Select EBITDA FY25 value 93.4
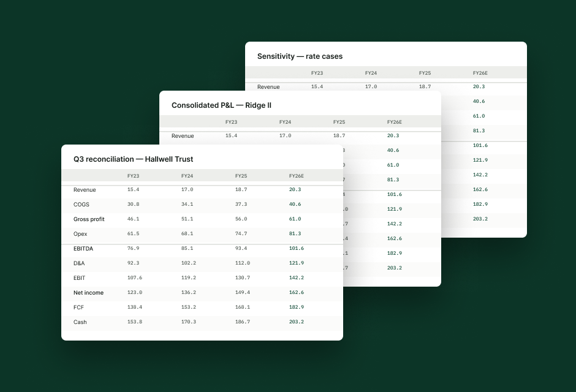This screenshot has height=392, width=576. pyautogui.click(x=241, y=248)
